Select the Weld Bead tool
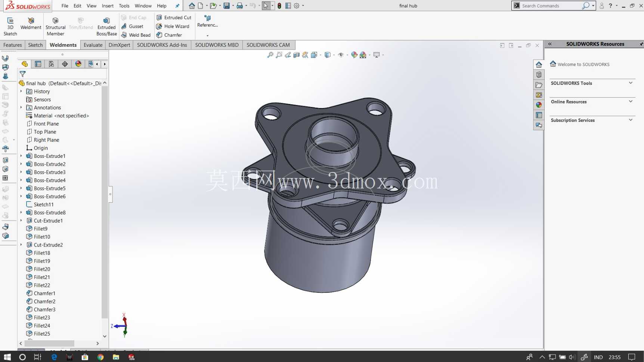Viewport: 644px width, 362px height. 136,35
